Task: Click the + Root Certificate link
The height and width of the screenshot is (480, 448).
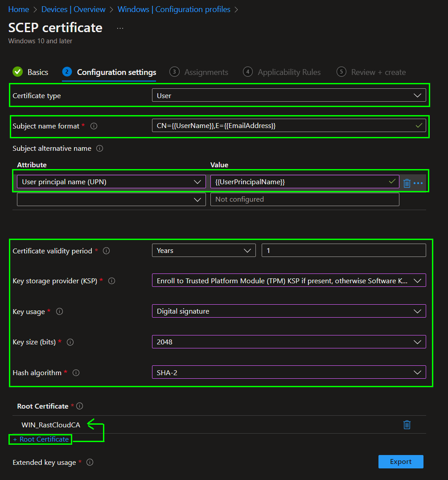Action: tap(41, 439)
